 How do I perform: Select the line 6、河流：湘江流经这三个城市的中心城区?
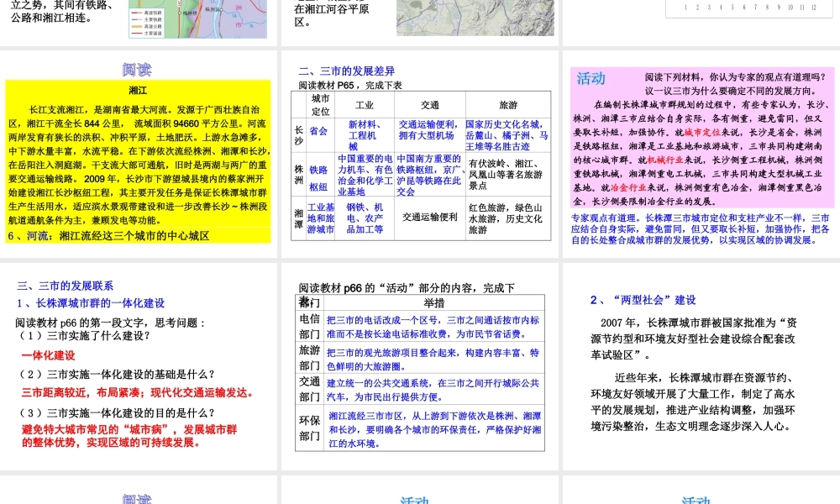click(108, 236)
